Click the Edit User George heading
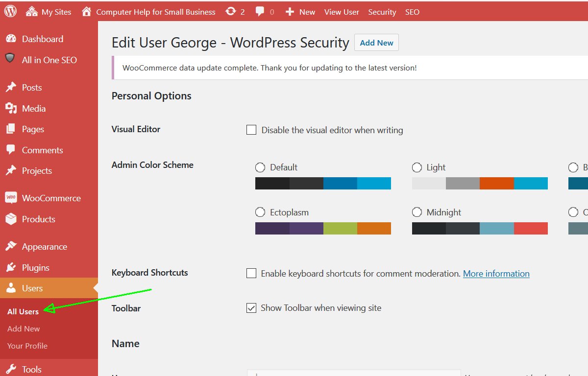Screen dimensions: 588x376 tap(230, 43)
